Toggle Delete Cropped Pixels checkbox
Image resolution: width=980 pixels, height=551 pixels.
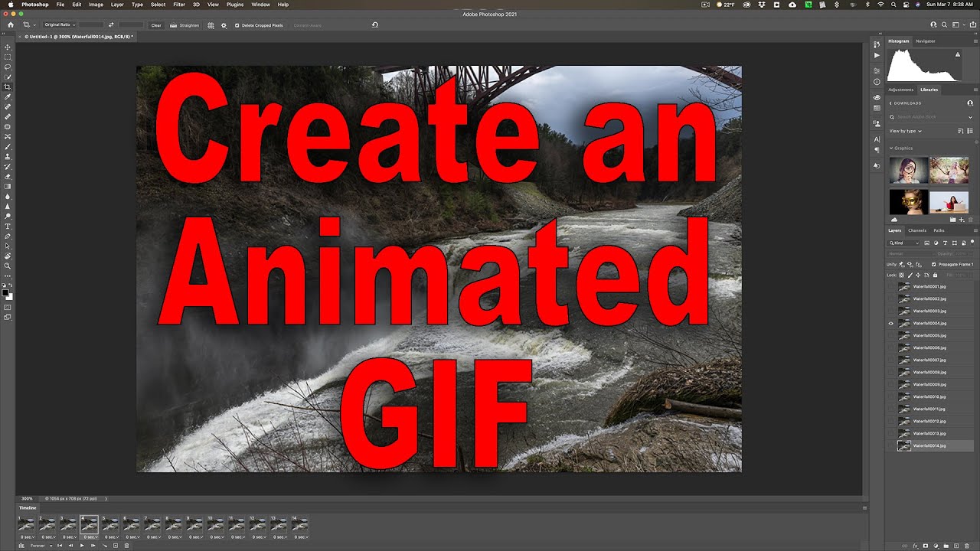(237, 25)
